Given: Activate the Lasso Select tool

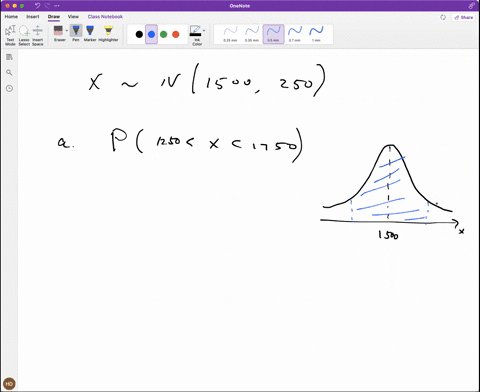Looking at the screenshot, I should coord(24,35).
